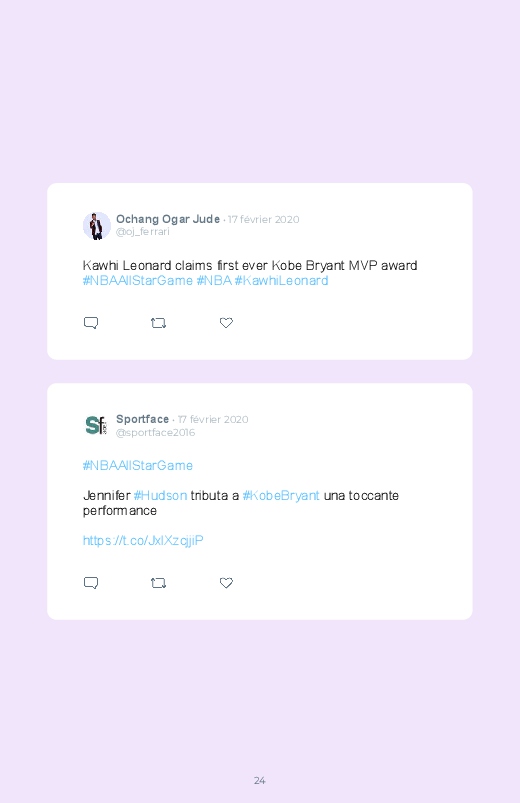
Task: Click the #NBAAllStarGame hashtag in first tweet
Action: 138,281
